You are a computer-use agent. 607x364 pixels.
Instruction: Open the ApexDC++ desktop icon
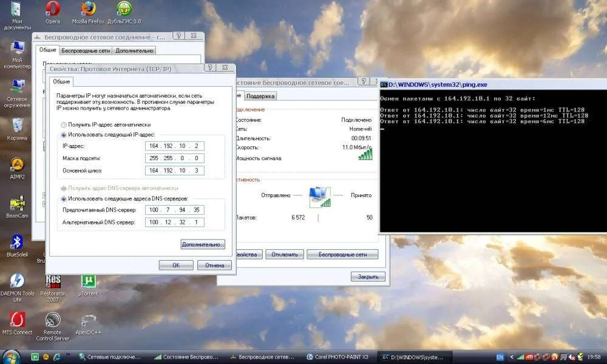tap(89, 320)
